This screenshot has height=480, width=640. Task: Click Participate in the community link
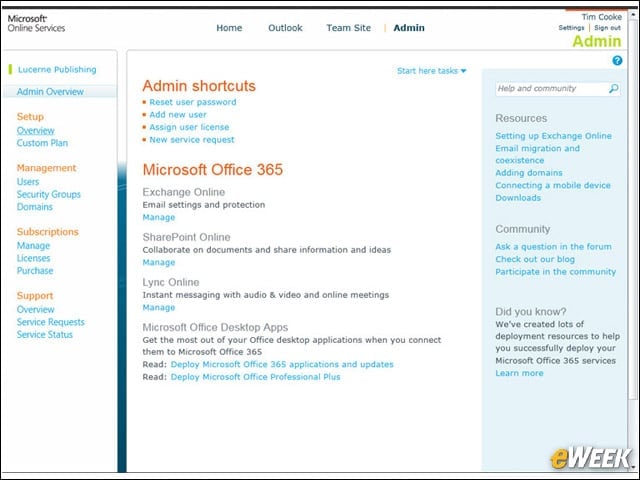(556, 272)
